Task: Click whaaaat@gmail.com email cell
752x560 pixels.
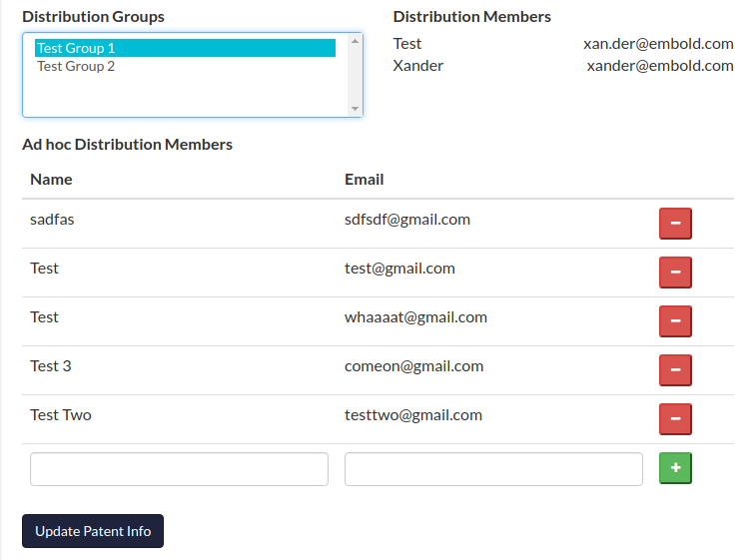Action: pyautogui.click(x=415, y=317)
